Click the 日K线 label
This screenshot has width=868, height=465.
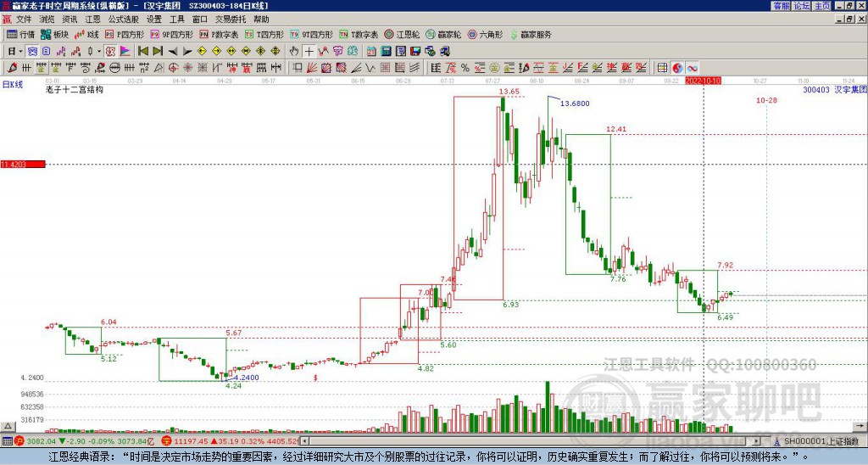(13, 84)
